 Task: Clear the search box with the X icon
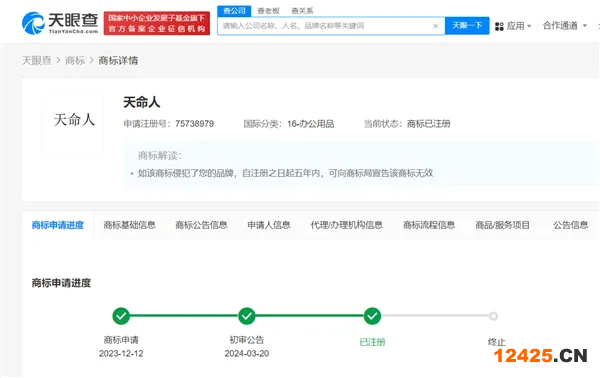[x=435, y=26]
